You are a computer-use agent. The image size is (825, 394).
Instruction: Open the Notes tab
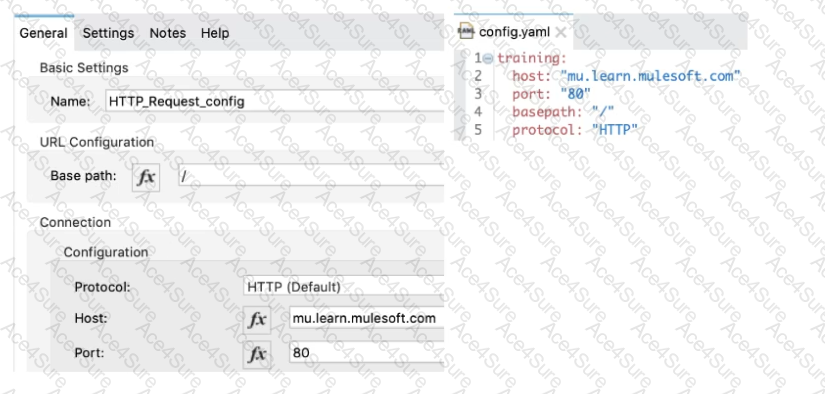[x=168, y=33]
